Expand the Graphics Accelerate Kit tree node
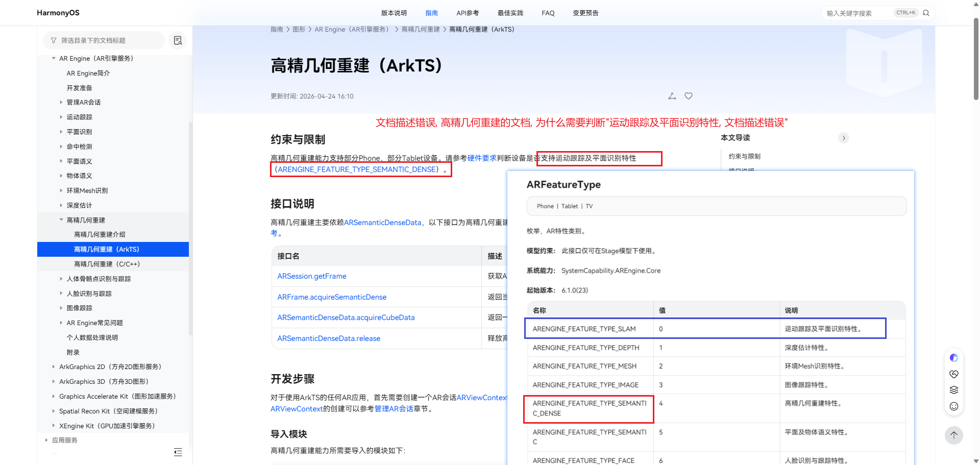 tap(54, 396)
